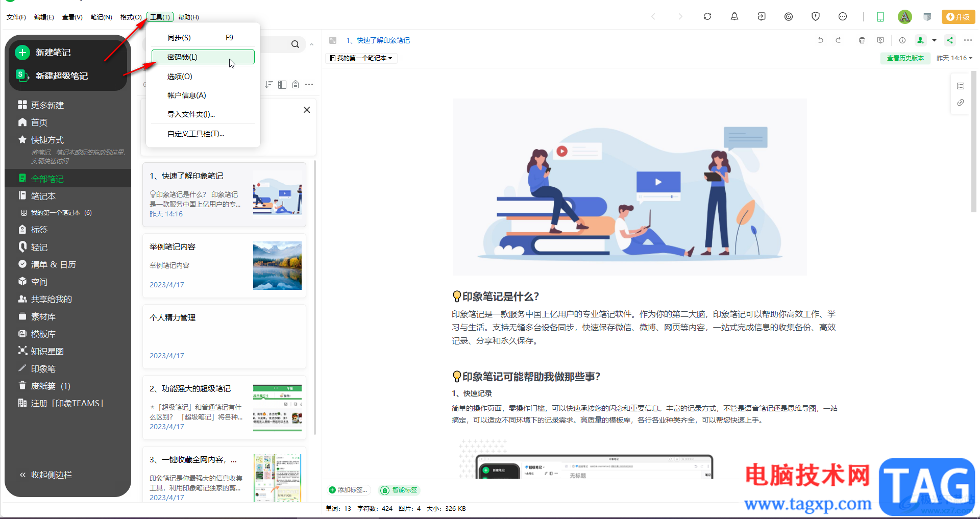Expand the 新建超级笔记 options arrow

[x=29, y=78]
